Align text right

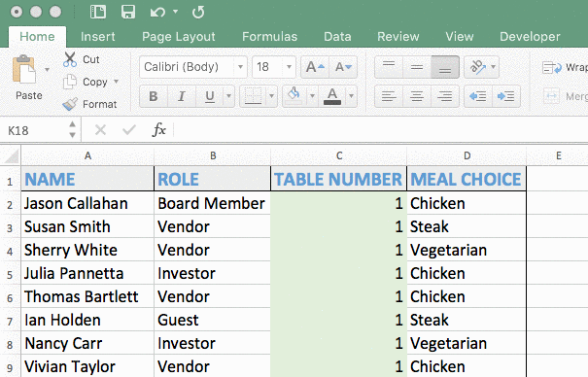tap(445, 96)
